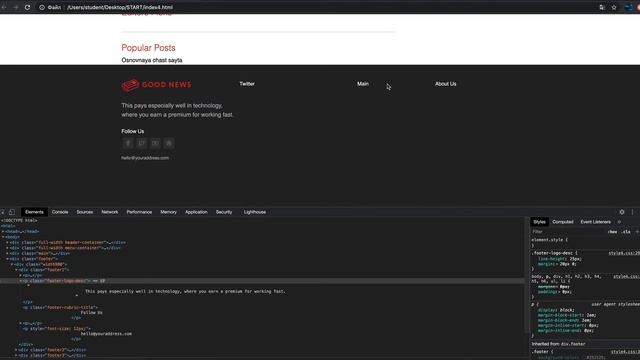This screenshot has height=360, width=640.
Task: Expand the footer3 div node
Action: [16, 356]
